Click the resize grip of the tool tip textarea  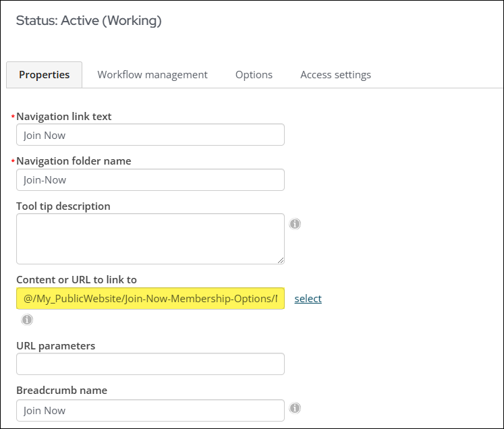pyautogui.click(x=280, y=260)
